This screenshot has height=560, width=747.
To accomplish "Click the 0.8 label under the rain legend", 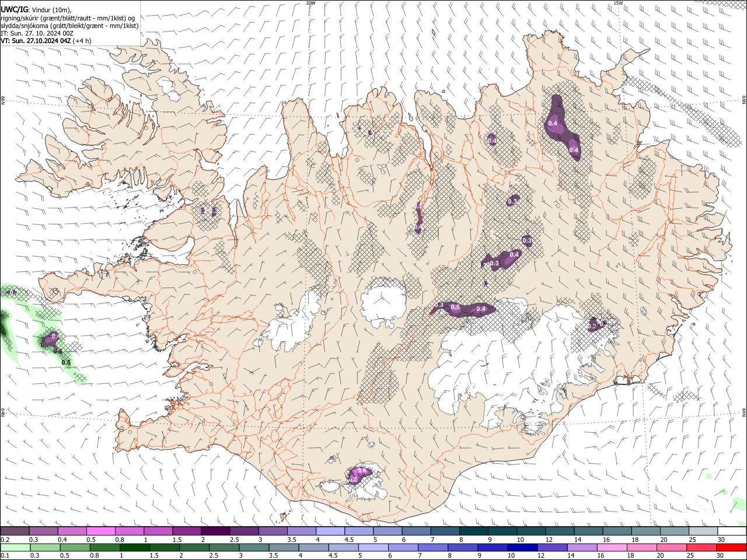I will tap(93, 556).
